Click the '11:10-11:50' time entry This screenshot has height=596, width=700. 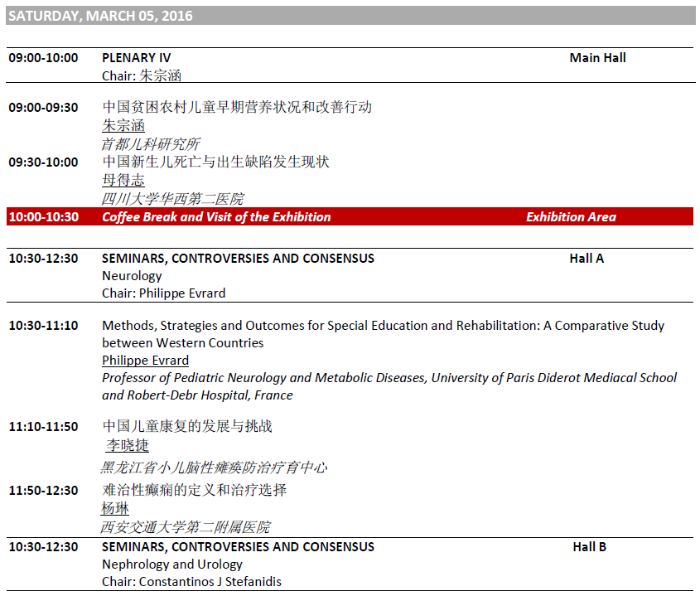coord(43,427)
